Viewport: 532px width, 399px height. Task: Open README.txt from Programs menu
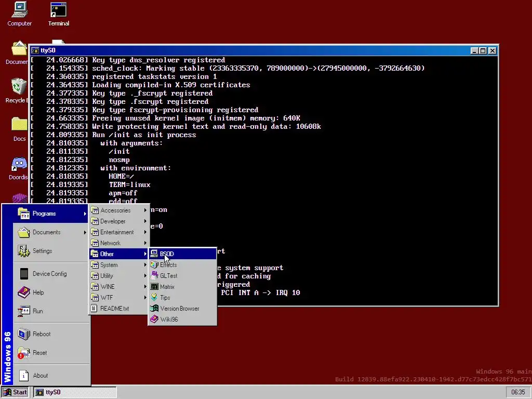coord(119,308)
